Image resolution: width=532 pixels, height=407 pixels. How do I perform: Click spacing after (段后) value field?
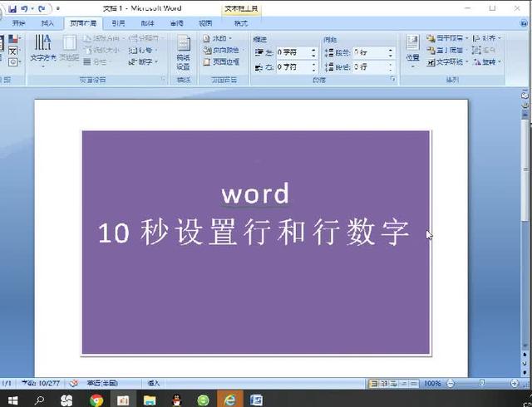(370, 67)
